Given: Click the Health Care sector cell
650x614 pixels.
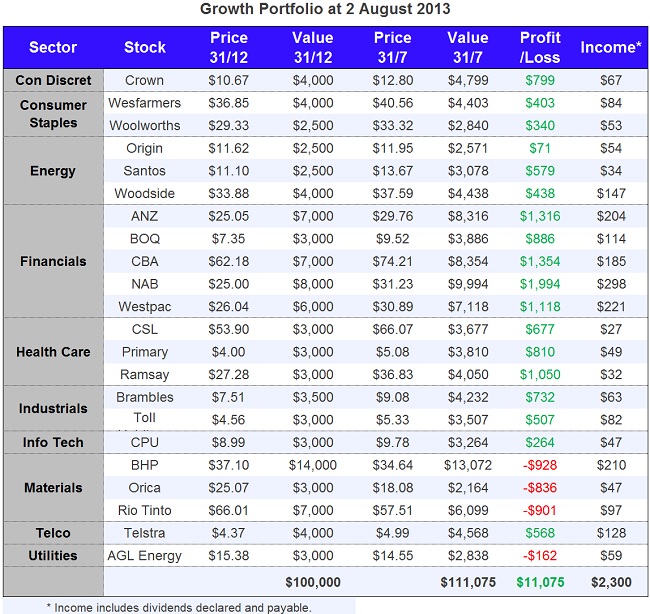Looking at the screenshot, I should [53, 352].
